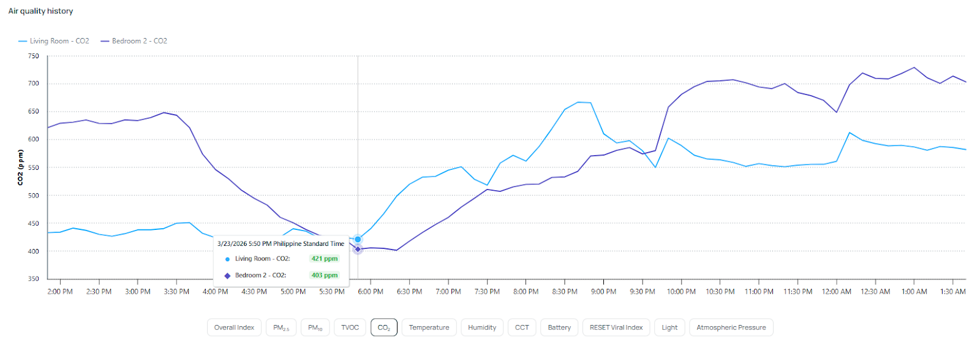Switch to the Light metric
This screenshot has height=344, width=980.
pyautogui.click(x=669, y=327)
